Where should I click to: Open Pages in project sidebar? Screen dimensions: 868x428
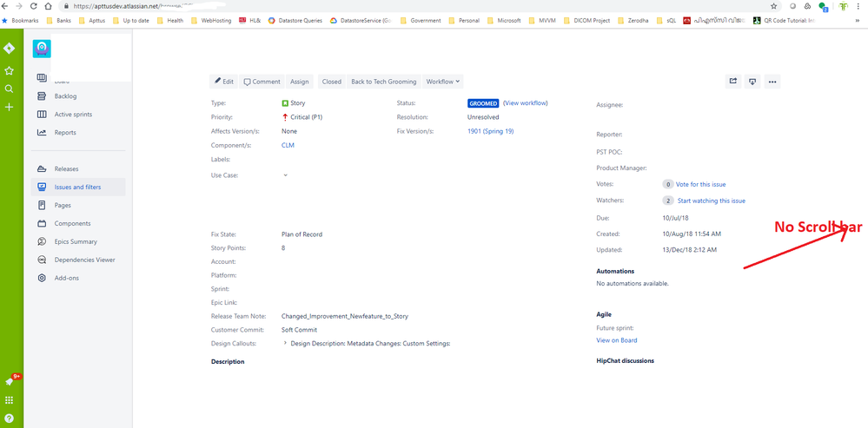[78, 205]
